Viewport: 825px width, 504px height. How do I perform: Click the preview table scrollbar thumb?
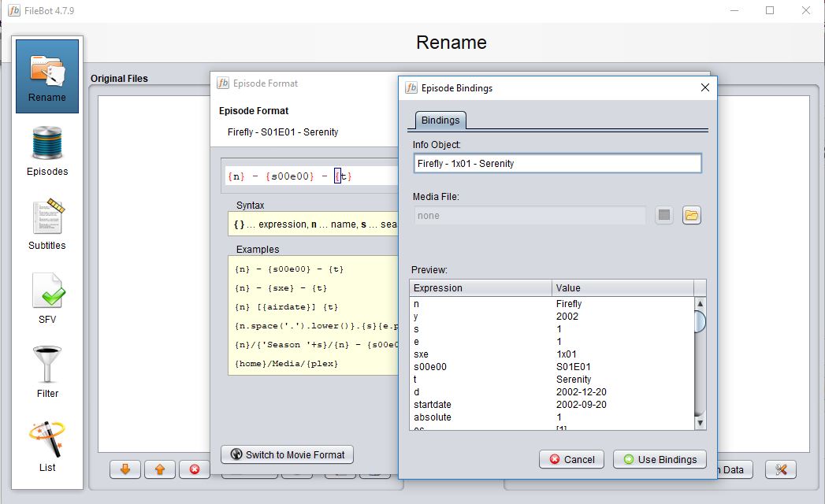pyautogui.click(x=700, y=321)
